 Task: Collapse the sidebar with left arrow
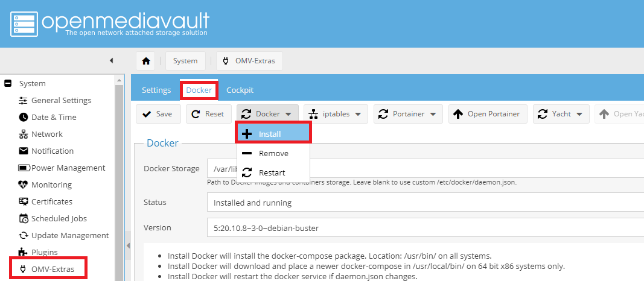tap(111, 61)
